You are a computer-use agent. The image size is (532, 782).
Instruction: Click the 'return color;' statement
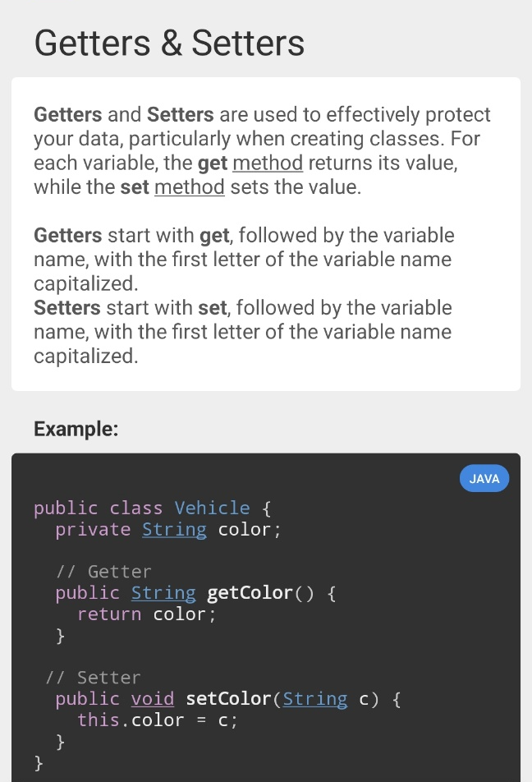(146, 614)
